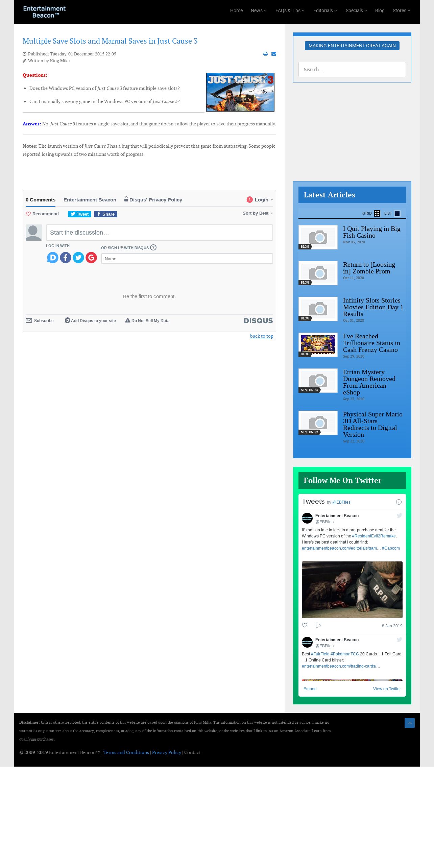This screenshot has height=868, width=434.
Task: Click the Tweet button
Action: coord(79,214)
